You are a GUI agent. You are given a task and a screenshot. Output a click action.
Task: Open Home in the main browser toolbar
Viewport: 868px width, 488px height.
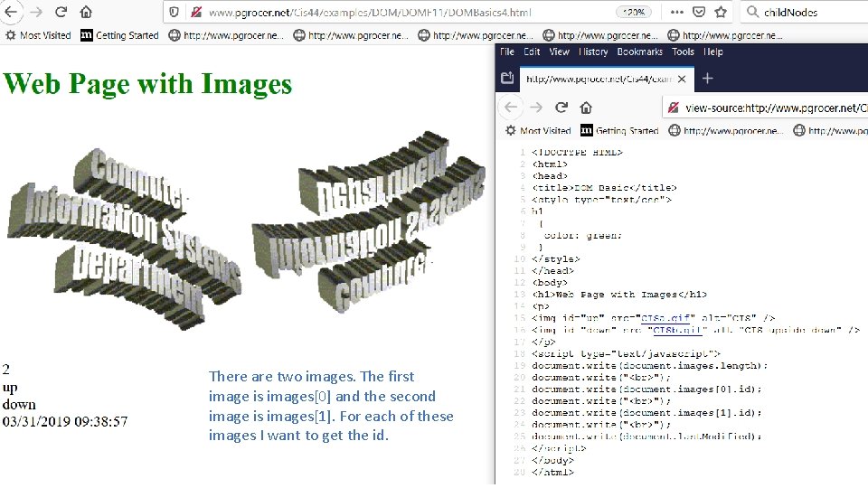pyautogui.click(x=86, y=12)
